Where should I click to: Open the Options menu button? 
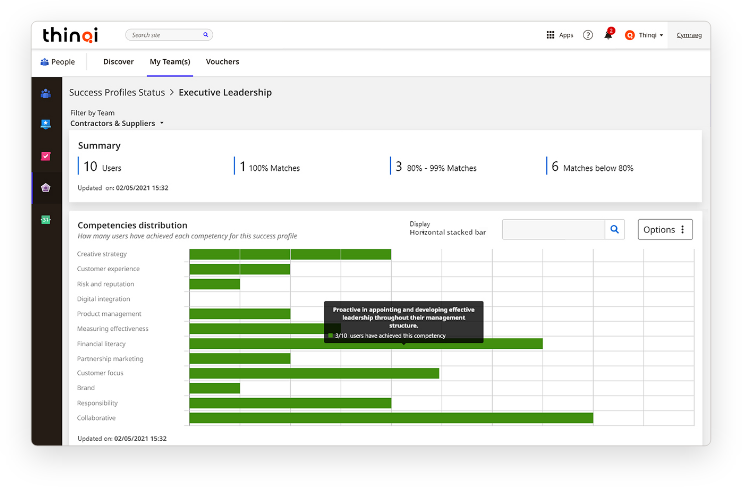(x=665, y=229)
